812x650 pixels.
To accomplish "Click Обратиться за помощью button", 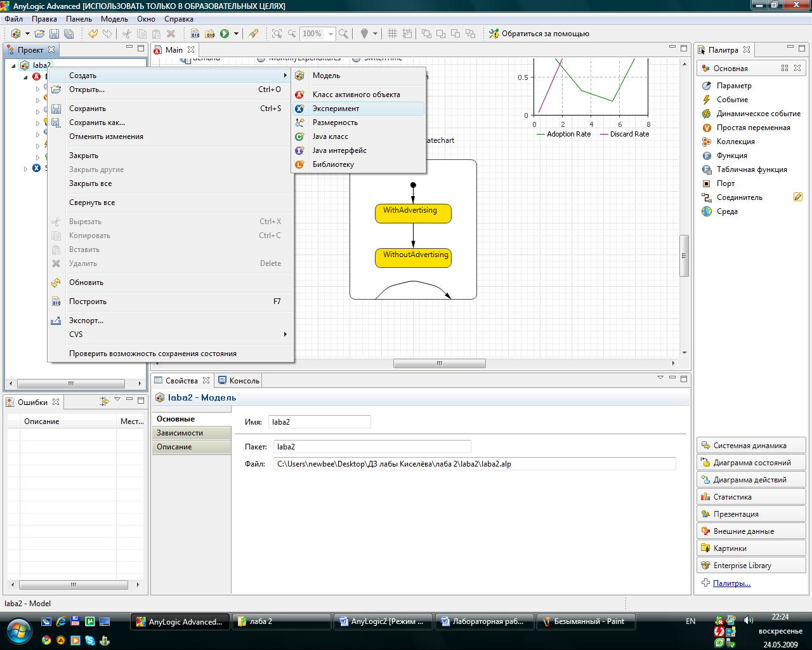I will click(539, 34).
